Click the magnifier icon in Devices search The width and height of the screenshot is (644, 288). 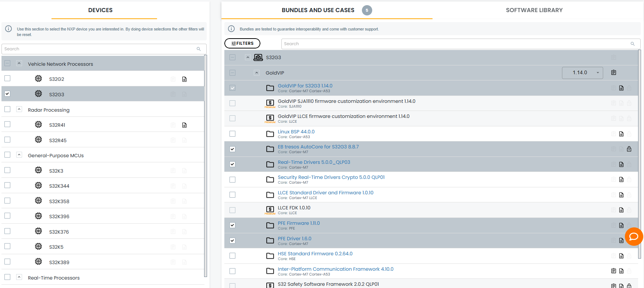(199, 49)
